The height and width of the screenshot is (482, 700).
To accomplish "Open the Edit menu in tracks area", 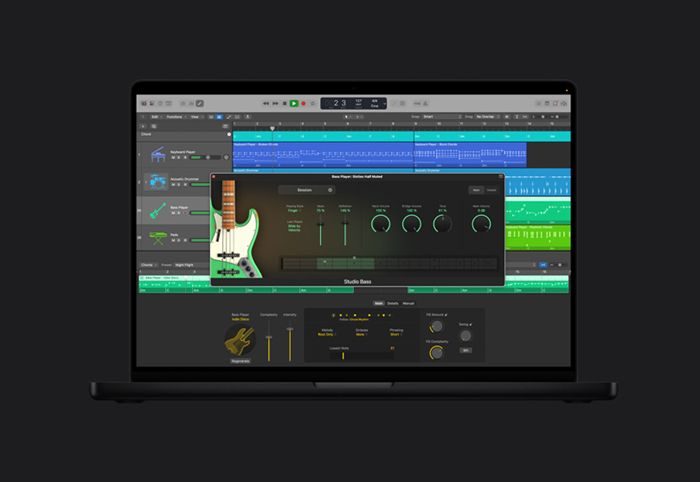I will click(156, 117).
